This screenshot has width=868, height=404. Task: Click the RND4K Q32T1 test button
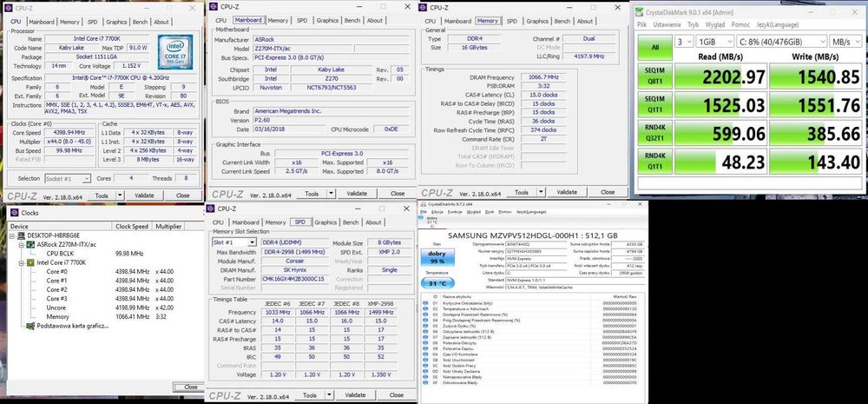tap(654, 133)
